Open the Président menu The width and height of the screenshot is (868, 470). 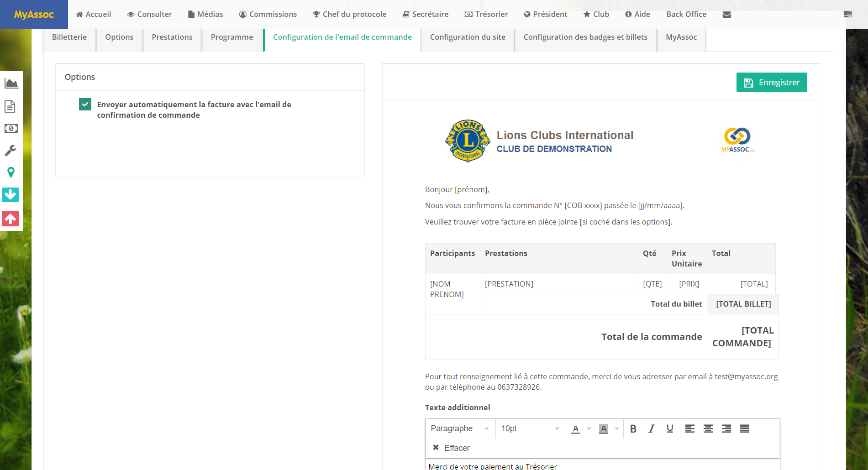pos(546,14)
